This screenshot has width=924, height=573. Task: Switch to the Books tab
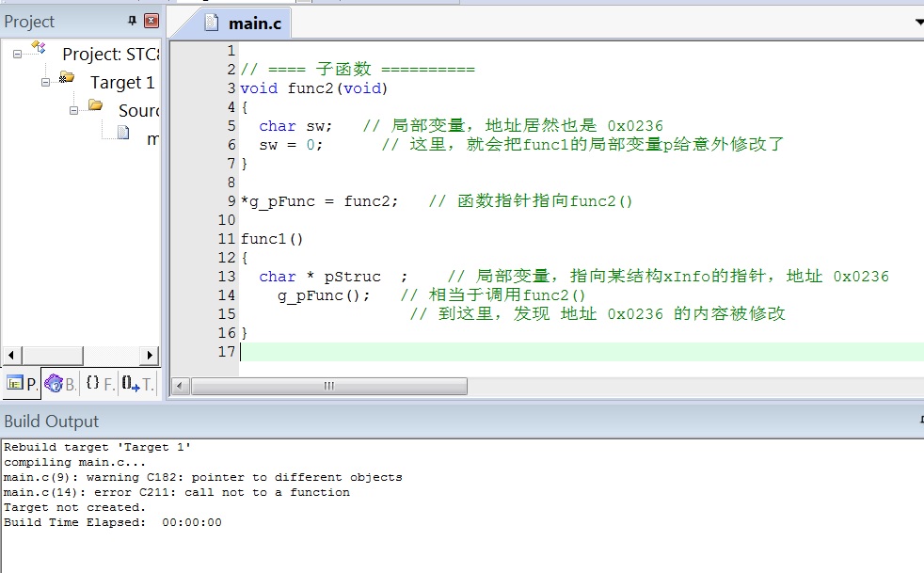(60, 383)
